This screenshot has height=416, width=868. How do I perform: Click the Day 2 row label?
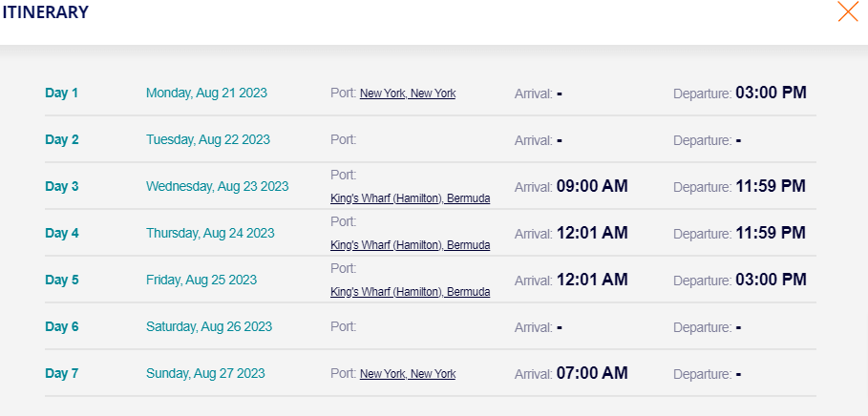coord(62,140)
